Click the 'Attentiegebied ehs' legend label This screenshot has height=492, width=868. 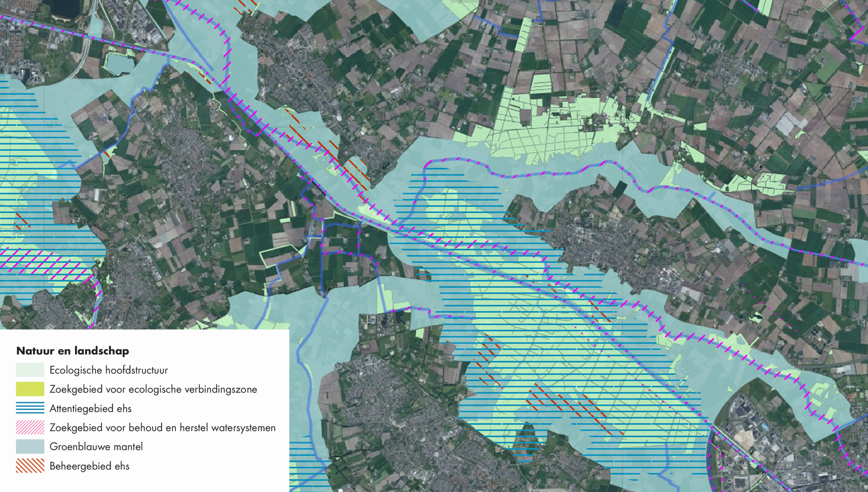pos(91,409)
